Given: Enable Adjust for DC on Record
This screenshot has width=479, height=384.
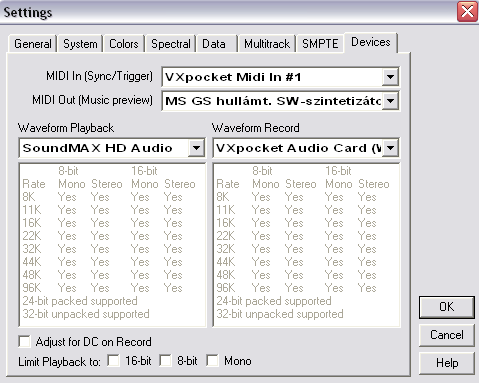Looking at the screenshot, I should coord(25,342).
